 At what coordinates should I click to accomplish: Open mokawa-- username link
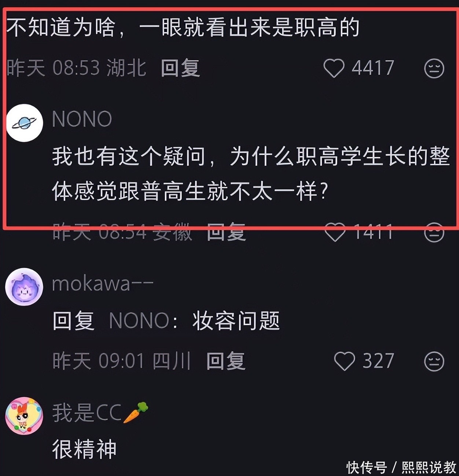tap(103, 284)
